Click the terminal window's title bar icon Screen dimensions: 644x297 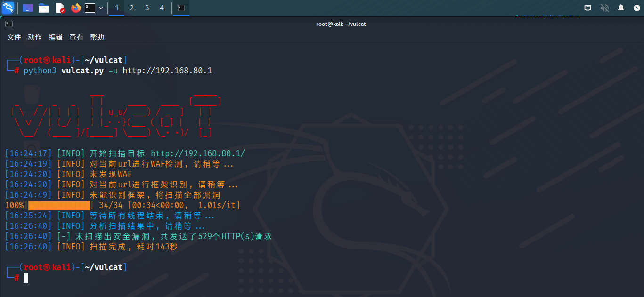9,24
